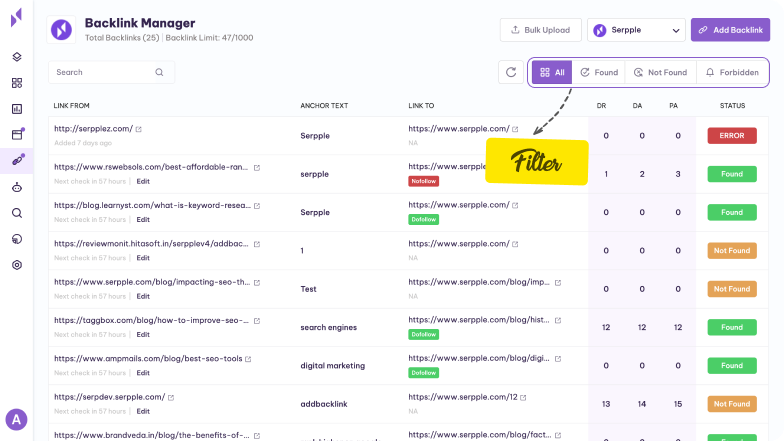Expand the Serpple project dropdown

pos(636,30)
